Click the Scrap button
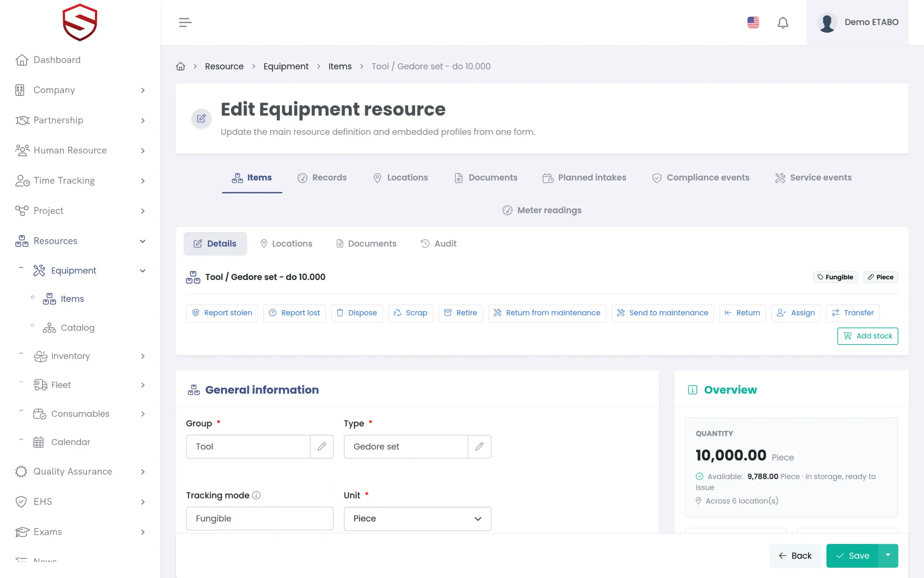This screenshot has height=578, width=924. point(410,313)
